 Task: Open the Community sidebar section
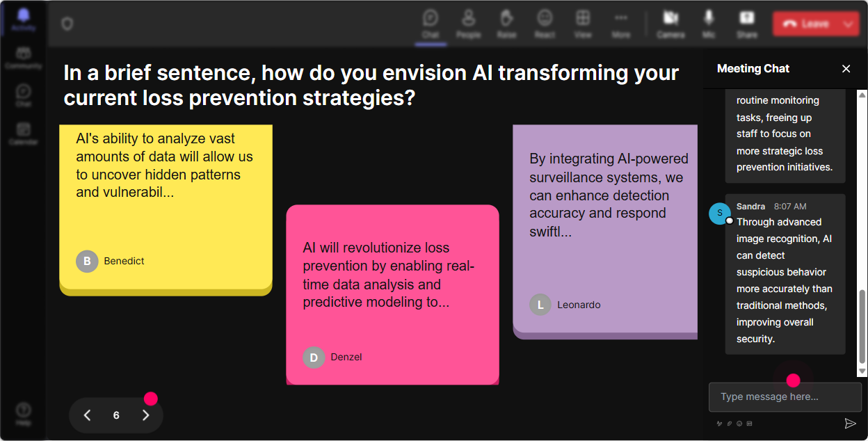(x=24, y=58)
